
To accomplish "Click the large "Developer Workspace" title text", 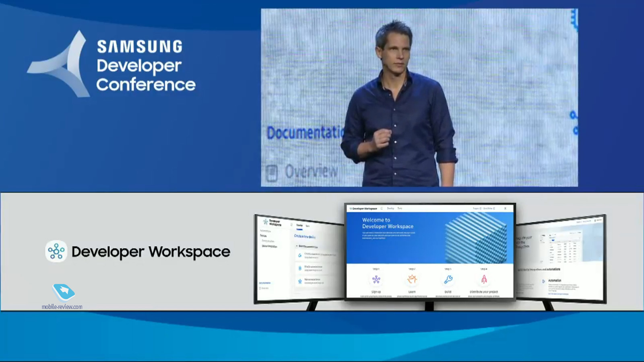I will [x=151, y=252].
